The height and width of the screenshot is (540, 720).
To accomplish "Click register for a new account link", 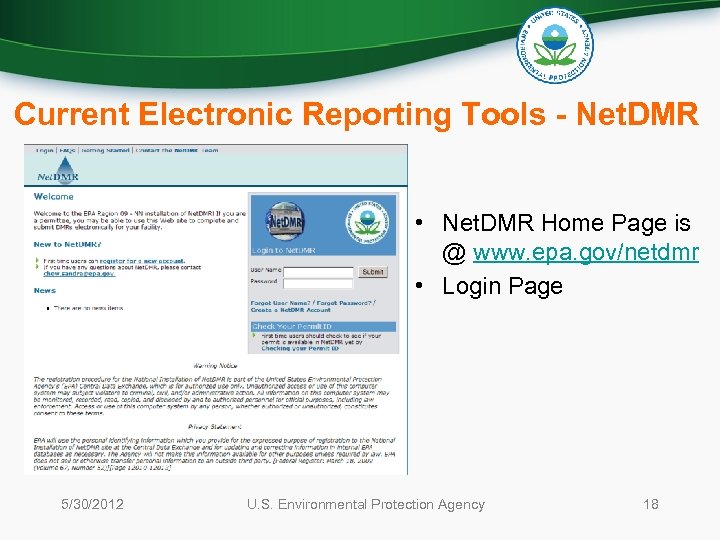I will point(142,261).
